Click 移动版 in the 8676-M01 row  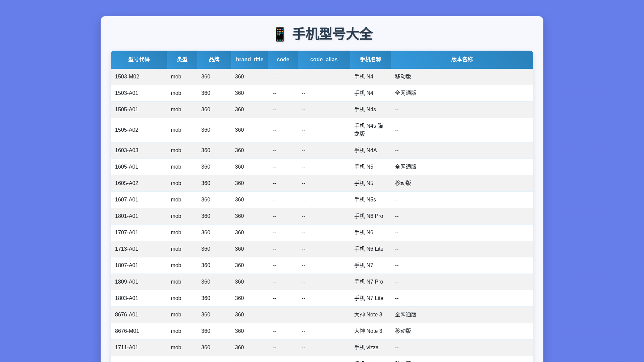coord(403,331)
